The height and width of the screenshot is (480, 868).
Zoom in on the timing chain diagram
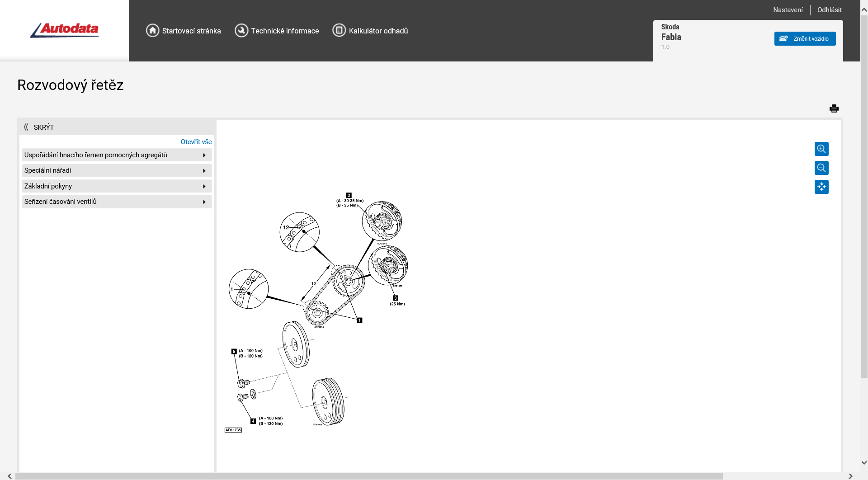[821, 149]
